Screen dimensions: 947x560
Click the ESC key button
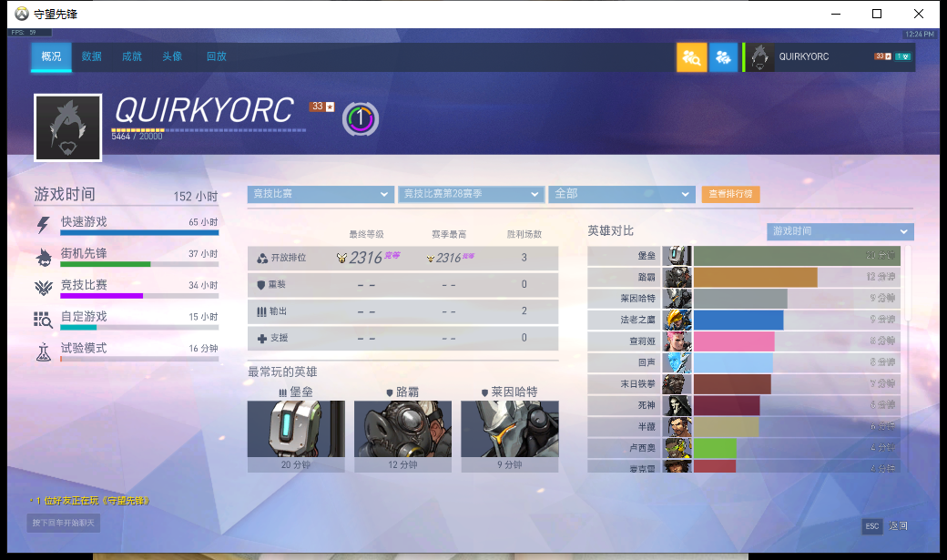[872, 526]
